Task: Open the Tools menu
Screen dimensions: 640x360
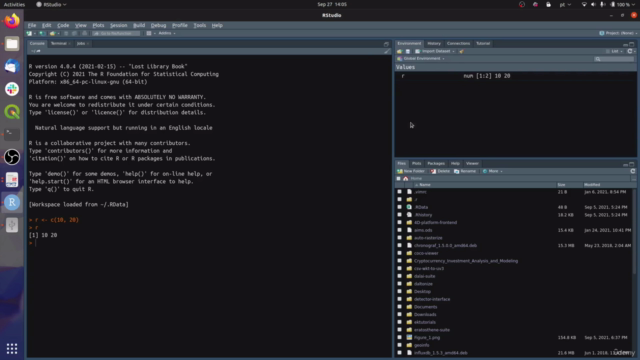Action: click(x=200, y=25)
